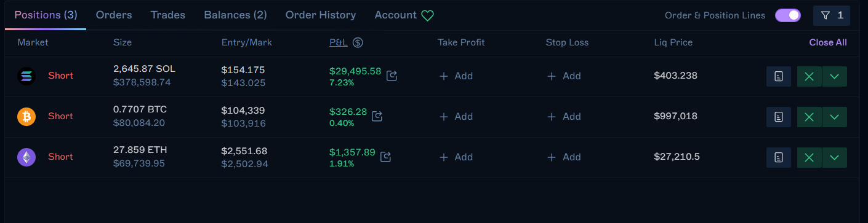
Task: Expand the SOL position chevron dropdown
Action: [834, 76]
